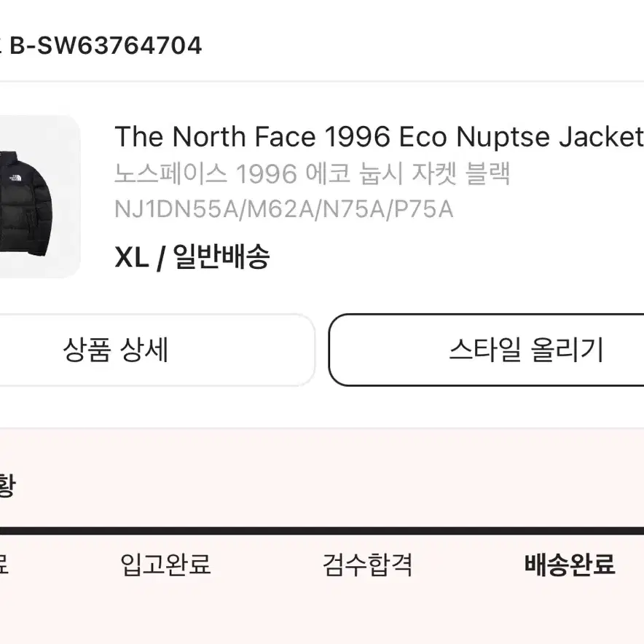644x644 pixels.
Task: Click the black delivery progress bar
Action: pos(322,530)
